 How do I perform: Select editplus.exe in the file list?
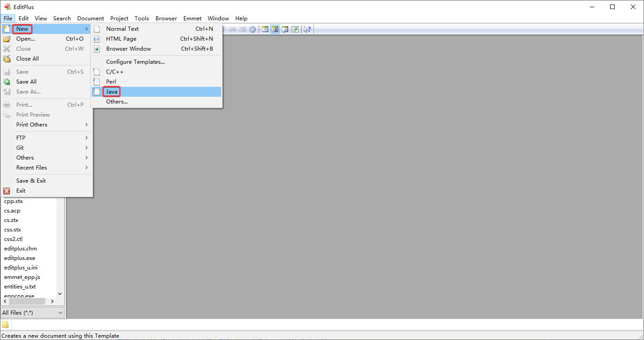19,258
